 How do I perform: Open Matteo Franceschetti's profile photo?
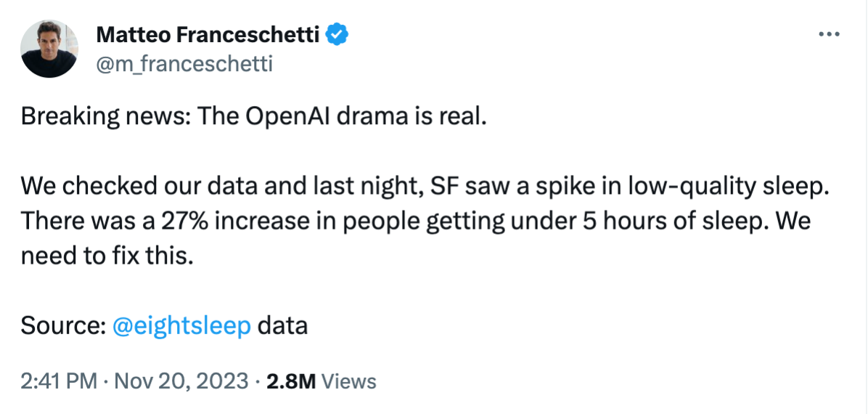(x=49, y=49)
